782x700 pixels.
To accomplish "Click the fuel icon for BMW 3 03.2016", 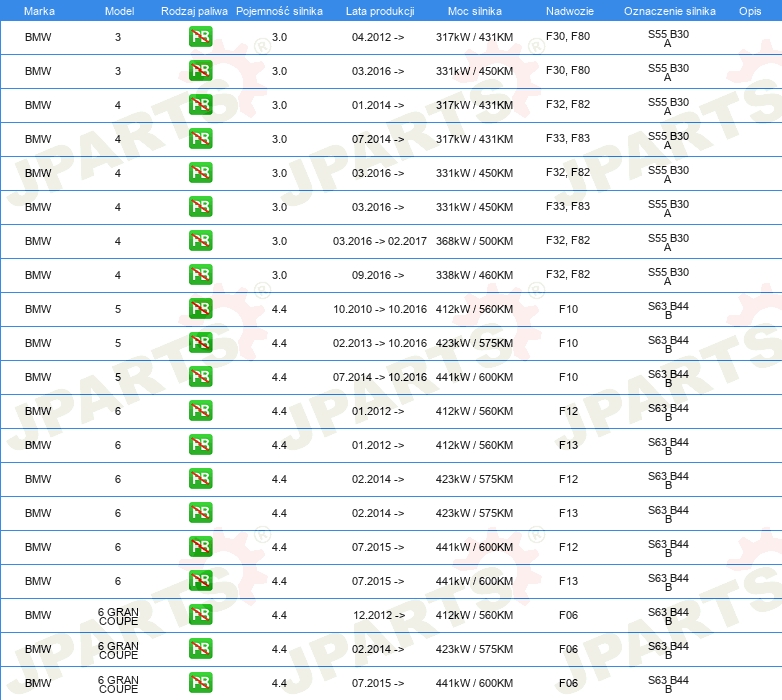I will pos(200,71).
